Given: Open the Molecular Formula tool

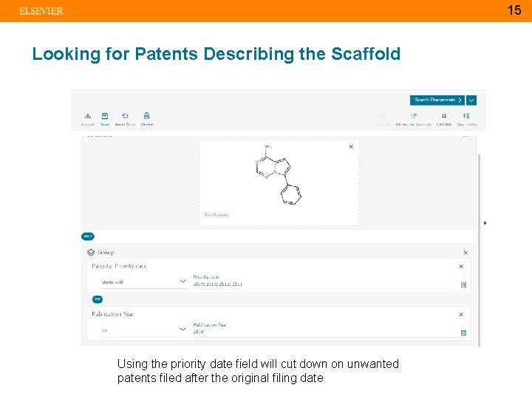Looking at the screenshot, I should pyautogui.click(x=414, y=116).
